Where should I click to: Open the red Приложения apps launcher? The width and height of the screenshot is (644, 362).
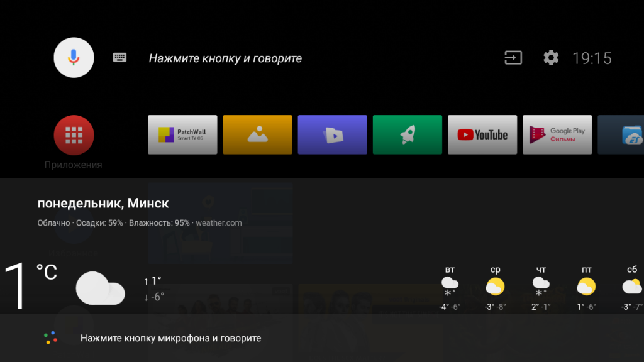[74, 134]
